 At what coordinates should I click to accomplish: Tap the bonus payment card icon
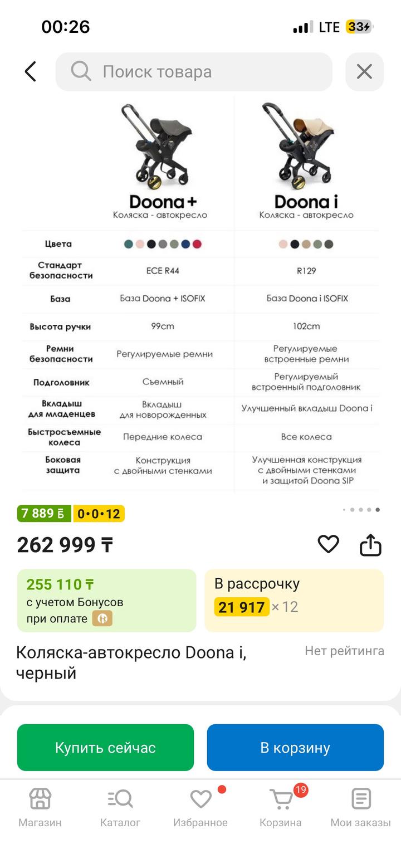[102, 618]
